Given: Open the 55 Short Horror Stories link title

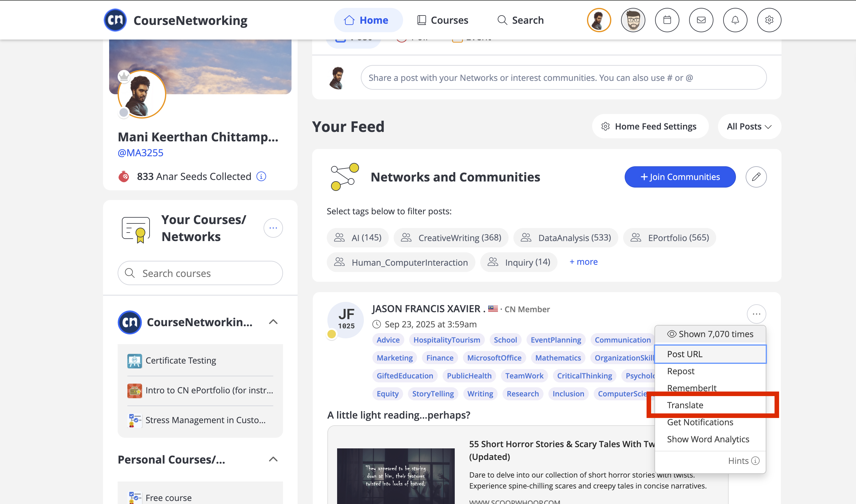Looking at the screenshot, I should (x=561, y=450).
